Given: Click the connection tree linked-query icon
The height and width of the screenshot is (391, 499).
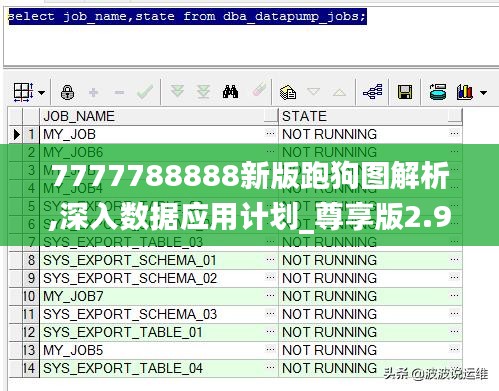Looking at the screenshot, I should [x=372, y=91].
